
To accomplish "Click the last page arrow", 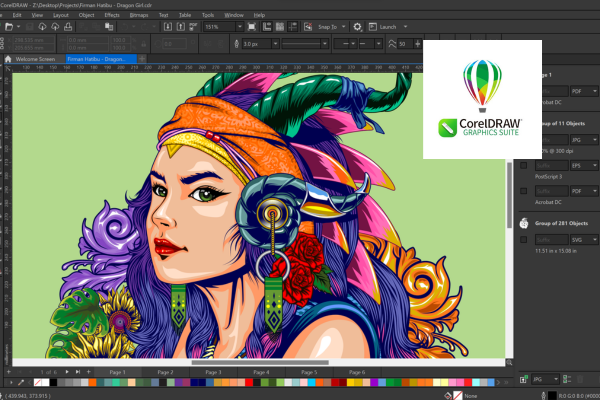I will [x=78, y=372].
